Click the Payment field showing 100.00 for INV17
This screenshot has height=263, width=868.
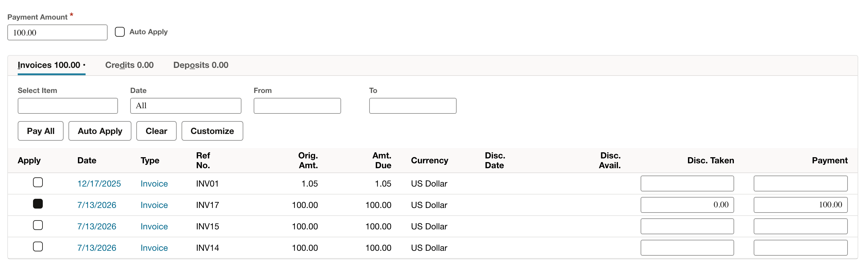point(800,205)
